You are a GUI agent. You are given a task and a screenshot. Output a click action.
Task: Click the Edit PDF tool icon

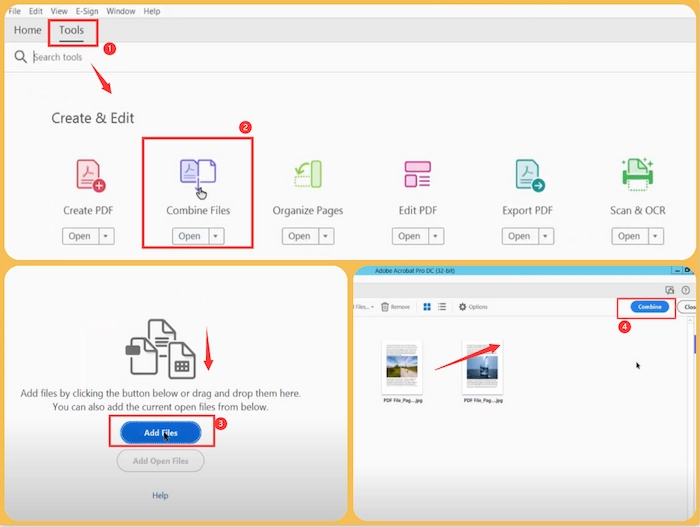pyautogui.click(x=417, y=175)
